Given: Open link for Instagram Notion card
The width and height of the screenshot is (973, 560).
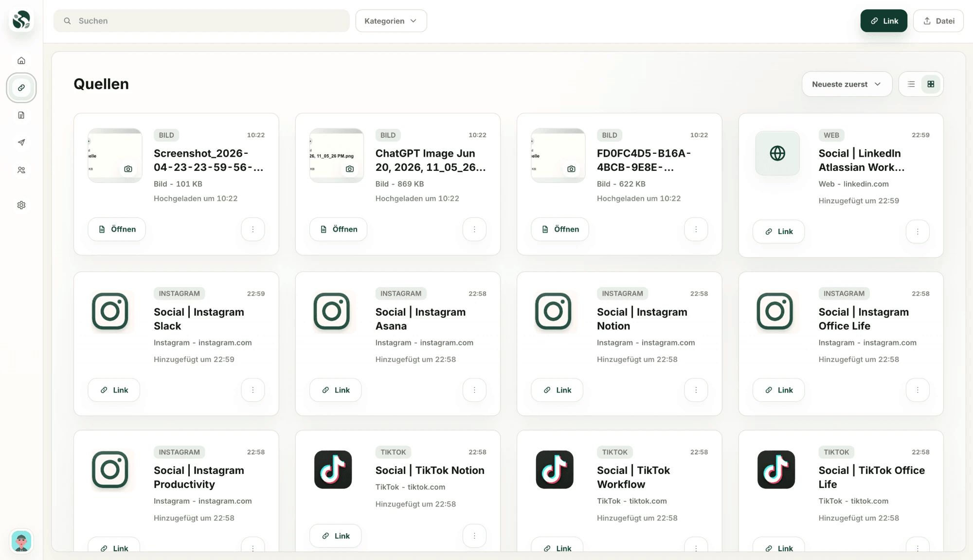Looking at the screenshot, I should pyautogui.click(x=557, y=390).
